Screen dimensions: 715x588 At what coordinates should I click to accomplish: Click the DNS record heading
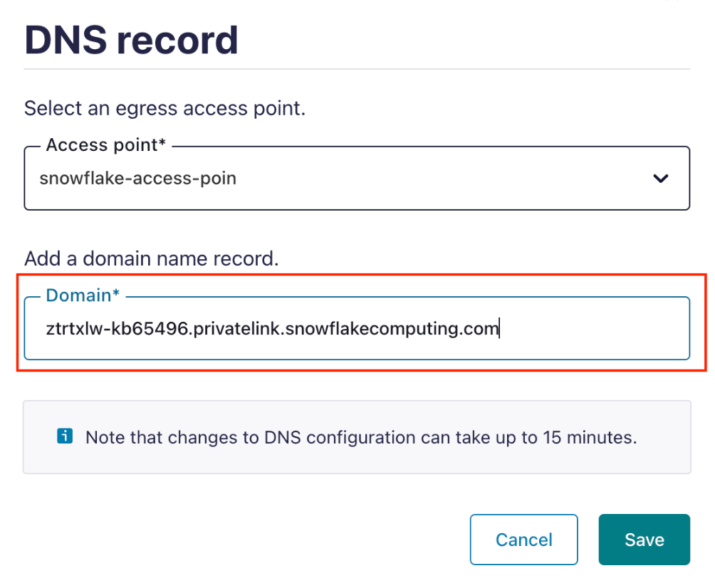(x=131, y=38)
